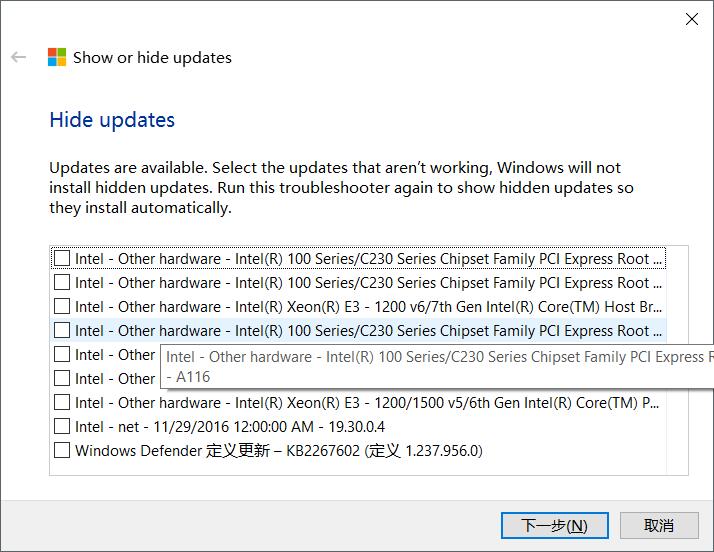Click the highlighted PCI Express Root entry text
714x552 pixels.
[368, 331]
